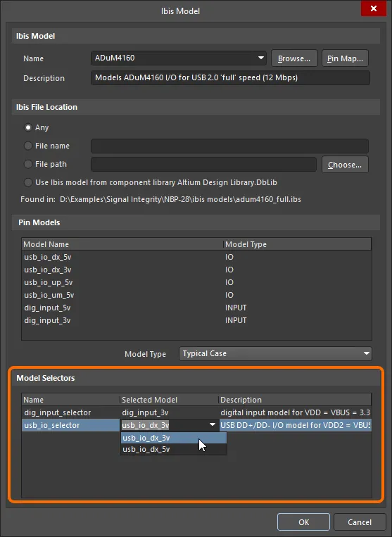Select the File path radio button
The height and width of the screenshot is (537, 392).
click(28, 164)
